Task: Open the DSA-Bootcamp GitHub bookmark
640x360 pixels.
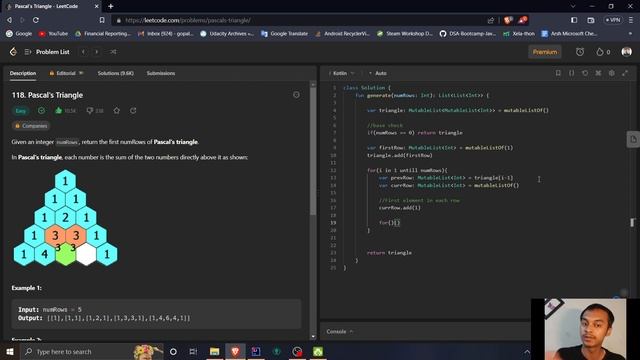Action: (x=467, y=33)
